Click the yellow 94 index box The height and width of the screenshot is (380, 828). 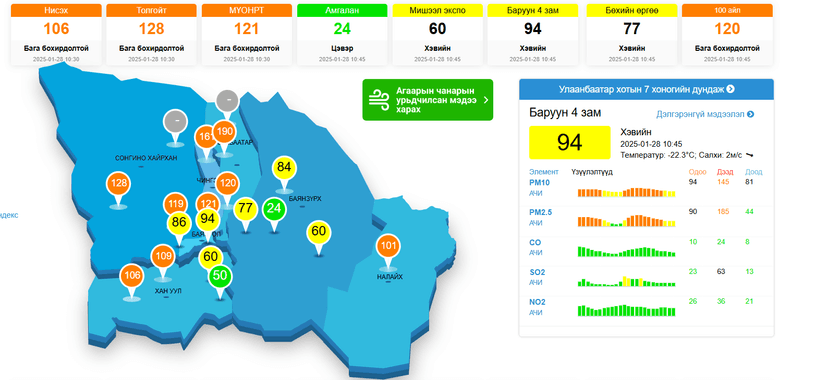(570, 142)
